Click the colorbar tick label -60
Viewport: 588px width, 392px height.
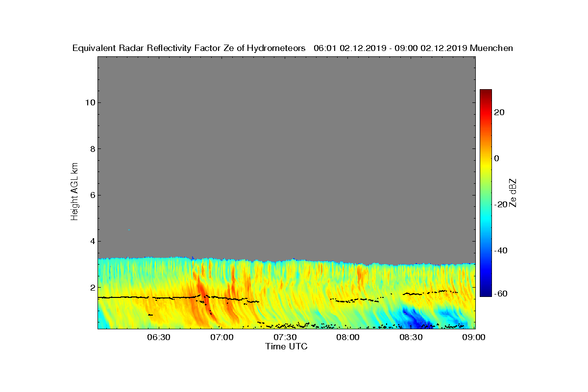pyautogui.click(x=501, y=294)
